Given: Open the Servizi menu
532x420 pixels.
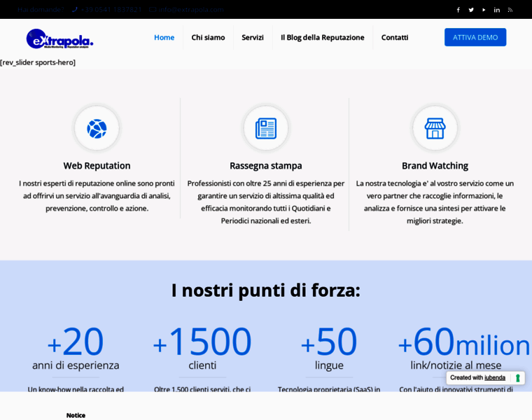Looking at the screenshot, I should click(253, 37).
